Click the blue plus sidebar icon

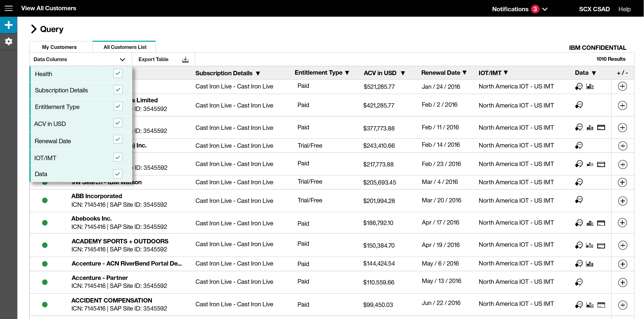click(x=9, y=25)
